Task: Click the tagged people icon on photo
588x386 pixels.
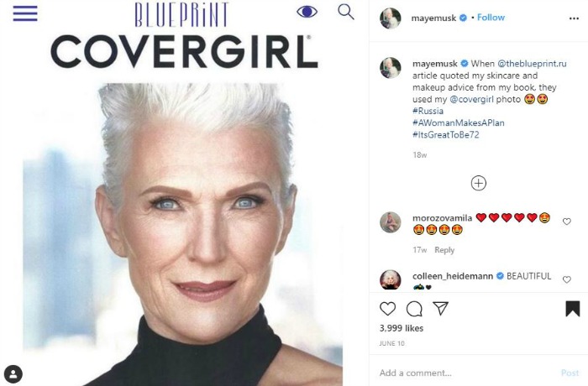Action: pyautogui.click(x=13, y=373)
